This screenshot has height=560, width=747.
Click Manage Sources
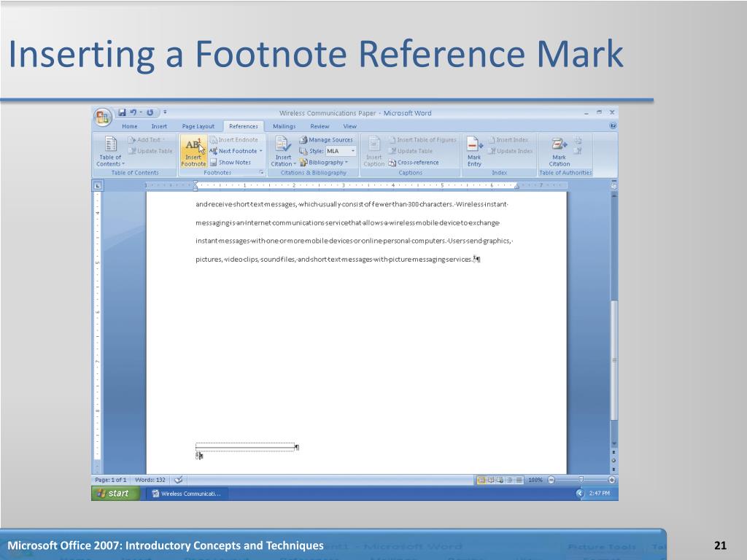pyautogui.click(x=326, y=139)
